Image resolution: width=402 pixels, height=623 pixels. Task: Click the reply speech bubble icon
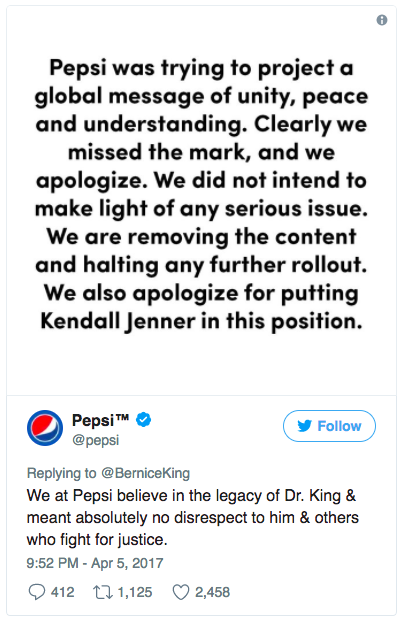37,592
